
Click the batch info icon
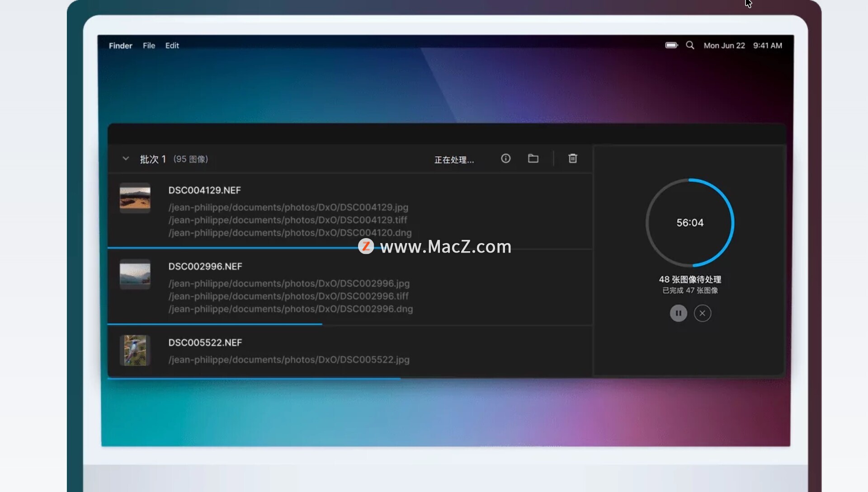click(x=505, y=159)
